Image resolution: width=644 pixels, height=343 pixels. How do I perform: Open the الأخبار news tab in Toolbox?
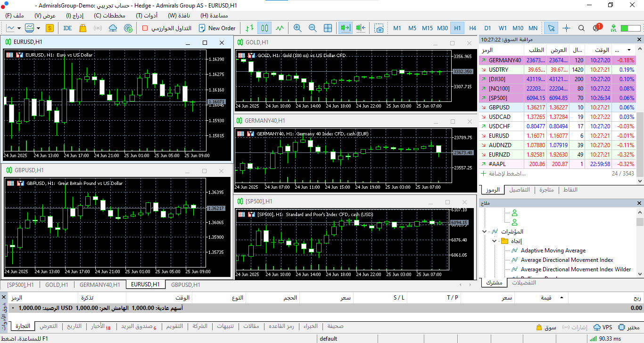tap(98, 326)
